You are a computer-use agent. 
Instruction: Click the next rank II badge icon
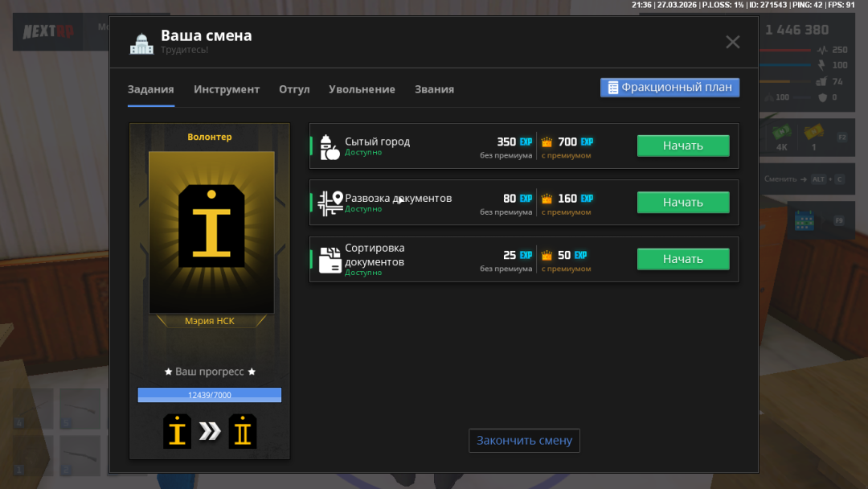(242, 432)
